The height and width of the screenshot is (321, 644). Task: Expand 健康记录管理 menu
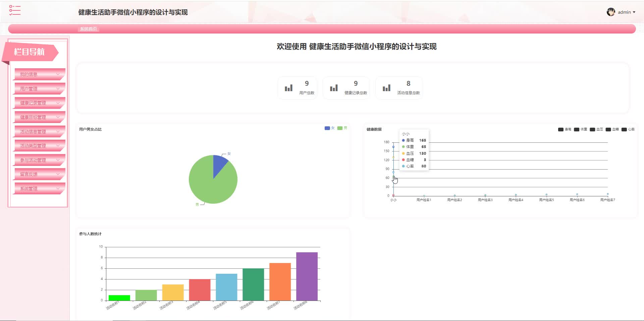pos(39,103)
